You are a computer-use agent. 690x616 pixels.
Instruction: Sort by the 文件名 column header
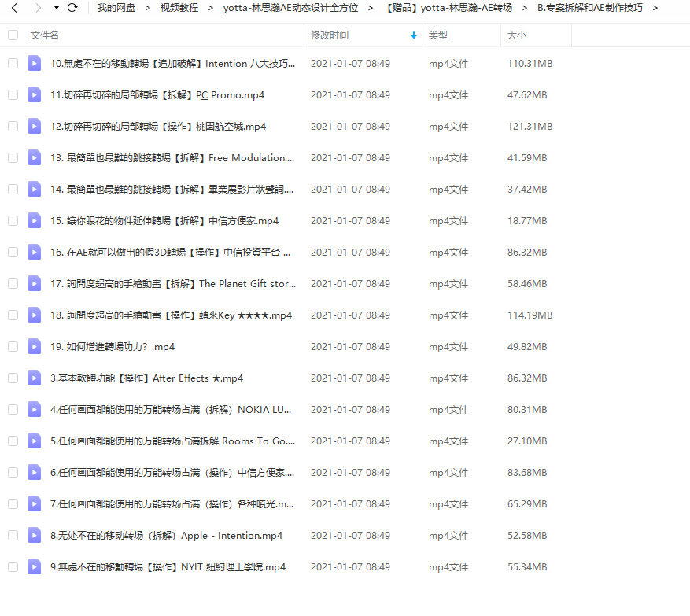click(x=45, y=35)
